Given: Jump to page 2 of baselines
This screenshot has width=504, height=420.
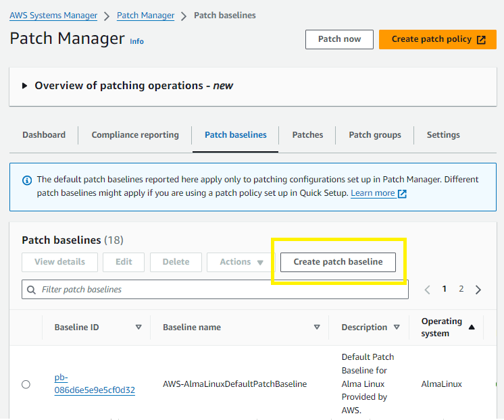Looking at the screenshot, I should coord(461,289).
